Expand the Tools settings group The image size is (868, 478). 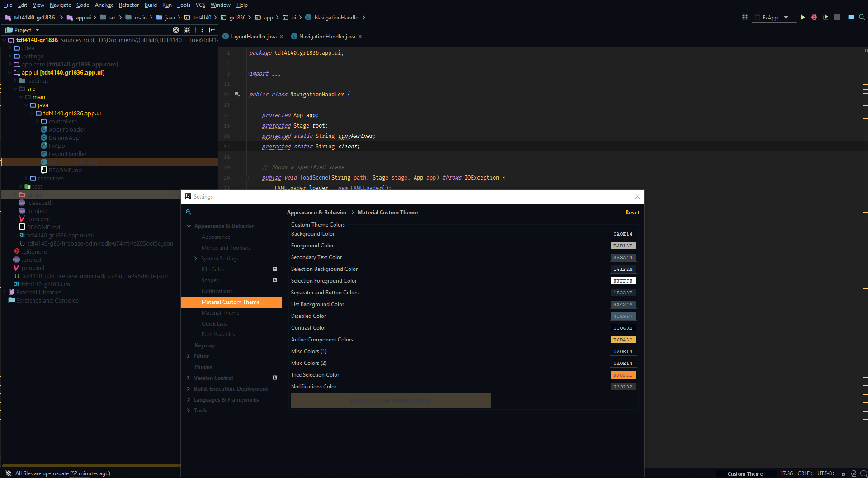tap(189, 411)
